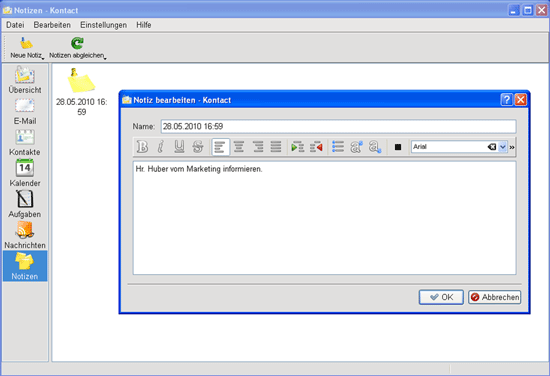The image size is (550, 376).
Task: Align note text right
Action: click(258, 147)
